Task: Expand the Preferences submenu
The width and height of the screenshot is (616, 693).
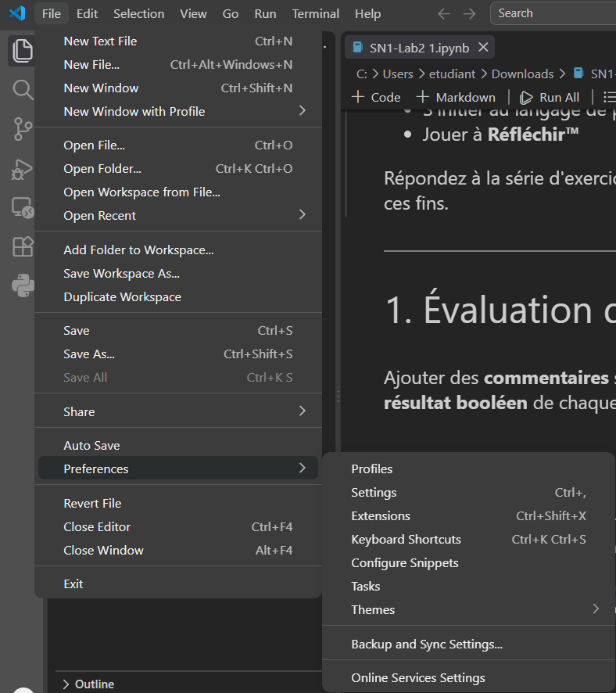Action: (178, 469)
